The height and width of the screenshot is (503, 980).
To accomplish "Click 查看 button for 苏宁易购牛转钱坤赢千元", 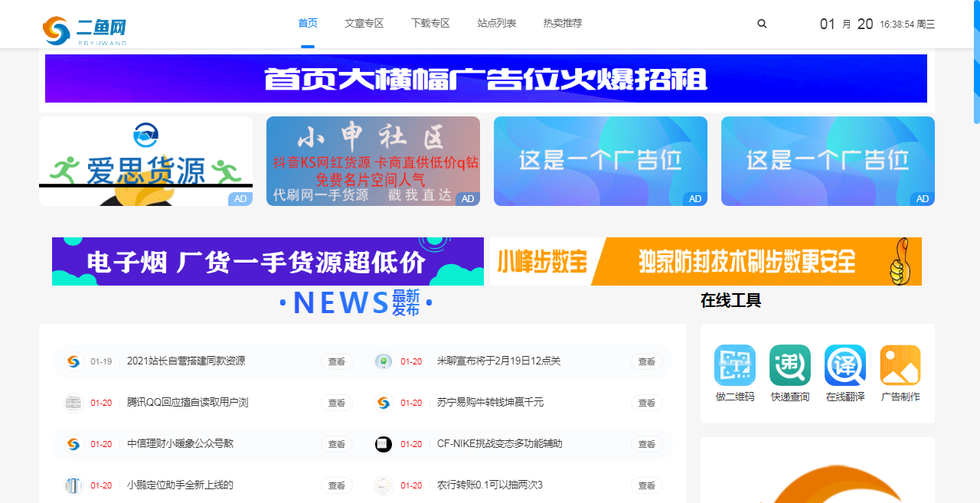I will [x=647, y=403].
